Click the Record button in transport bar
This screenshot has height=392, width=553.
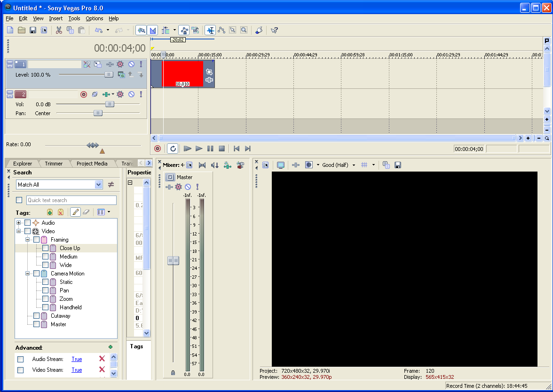pyautogui.click(x=158, y=149)
